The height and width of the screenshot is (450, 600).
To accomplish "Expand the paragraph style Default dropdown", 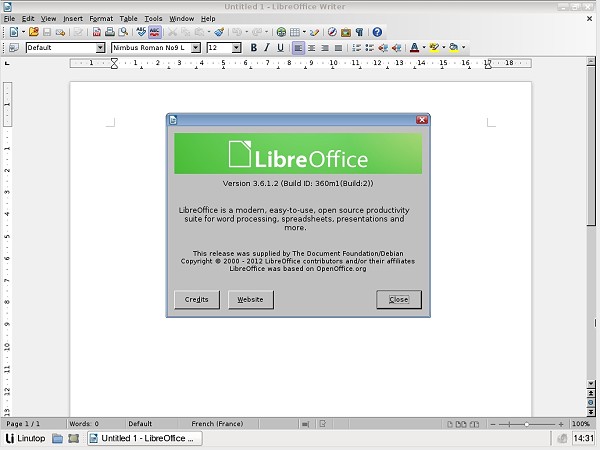I will click(x=100, y=47).
